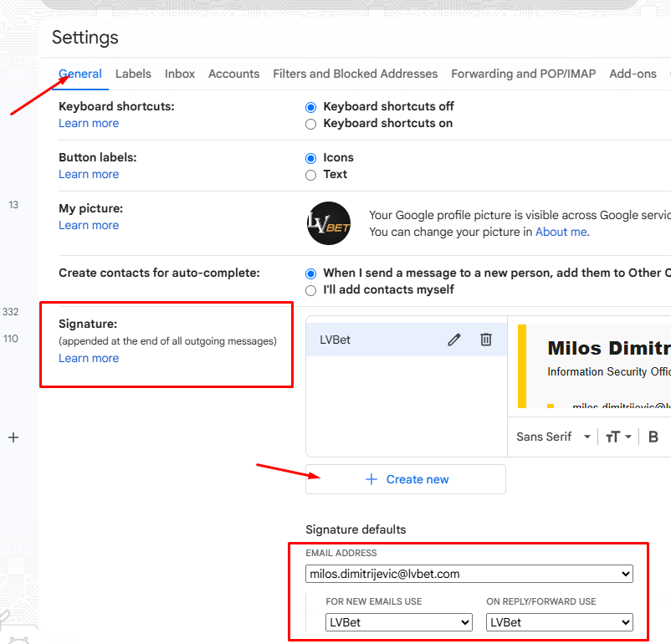This screenshot has width=671, height=644.
Task: Open the About me link
Action: pyautogui.click(x=561, y=232)
